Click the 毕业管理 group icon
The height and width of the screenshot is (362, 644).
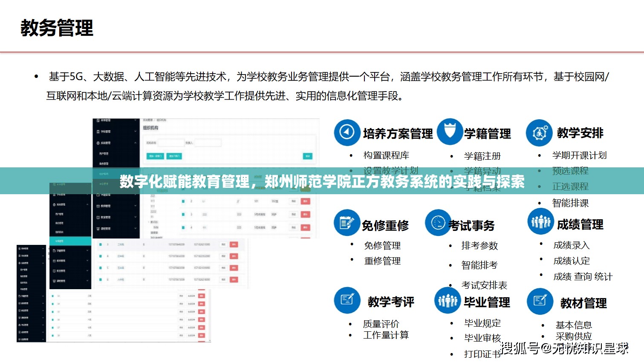coord(448,301)
